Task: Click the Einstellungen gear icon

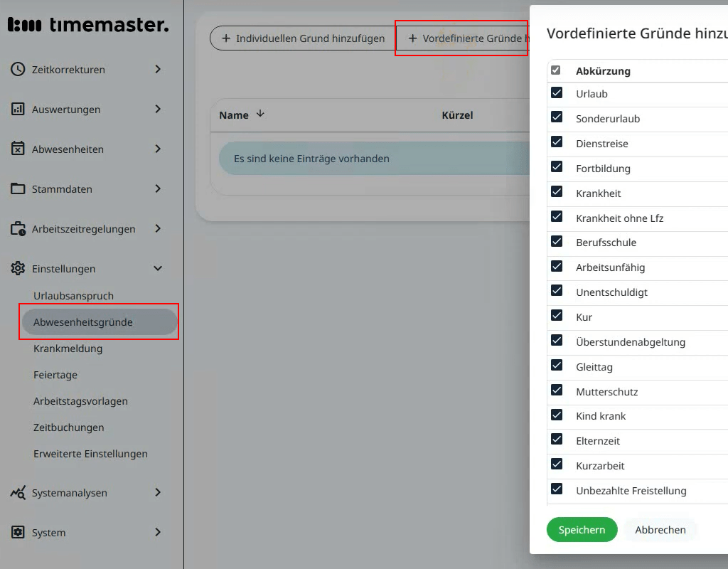Action: 18,269
